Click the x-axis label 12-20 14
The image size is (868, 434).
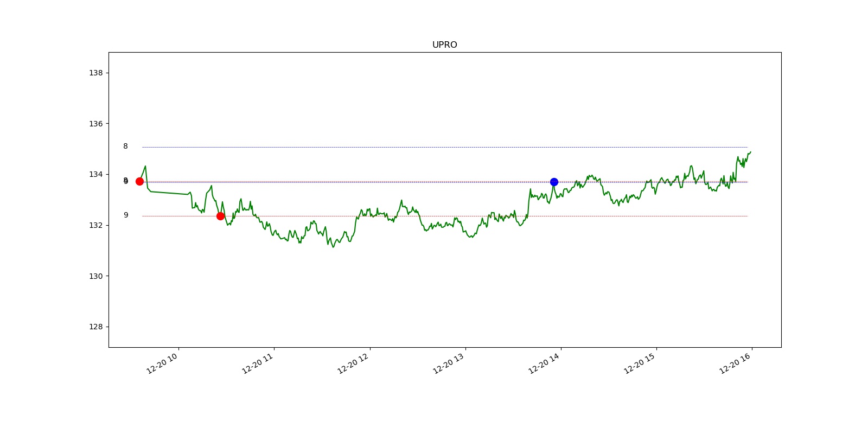pos(544,363)
